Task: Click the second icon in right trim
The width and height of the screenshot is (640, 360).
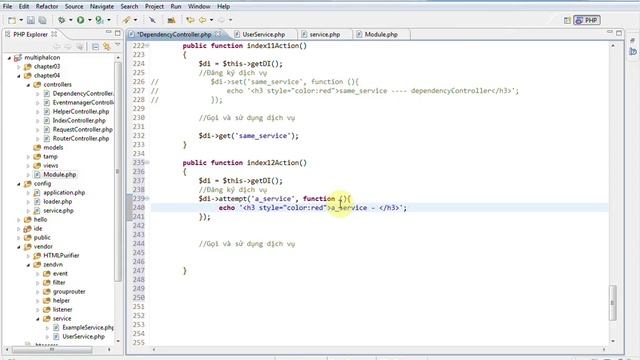Action: click(633, 51)
